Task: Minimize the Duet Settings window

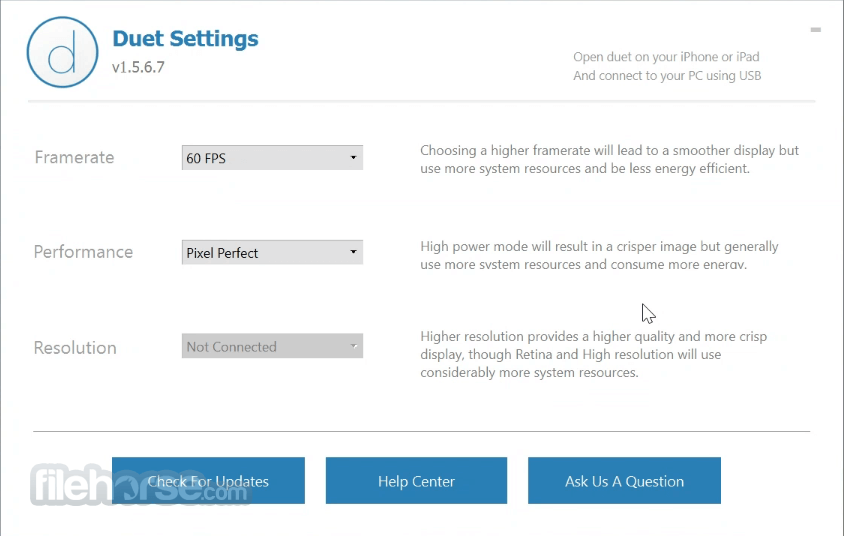Action: [815, 30]
